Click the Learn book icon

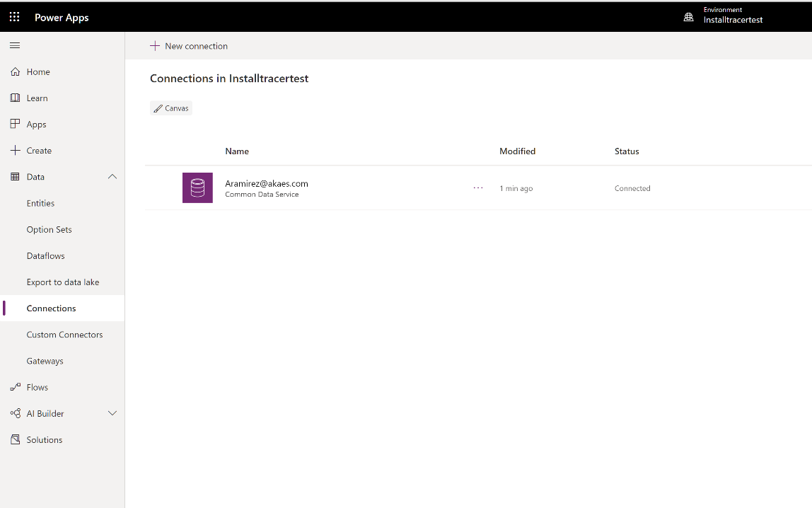point(16,98)
